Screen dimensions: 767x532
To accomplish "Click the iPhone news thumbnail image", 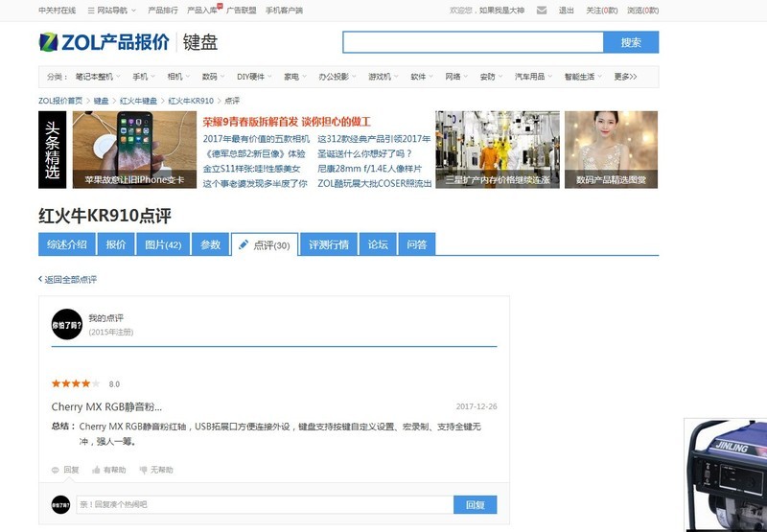I will tap(134, 150).
